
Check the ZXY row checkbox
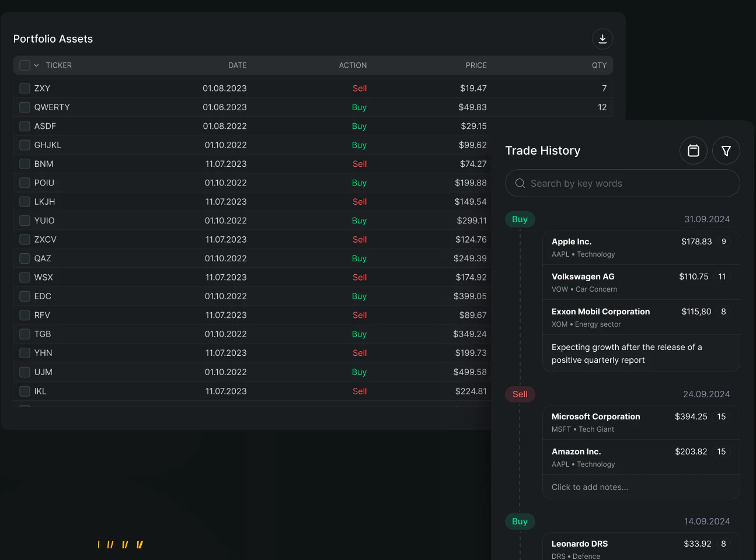tap(25, 88)
